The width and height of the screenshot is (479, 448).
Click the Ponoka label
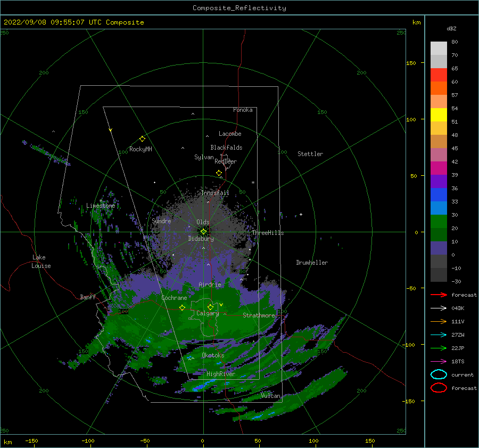click(x=243, y=110)
